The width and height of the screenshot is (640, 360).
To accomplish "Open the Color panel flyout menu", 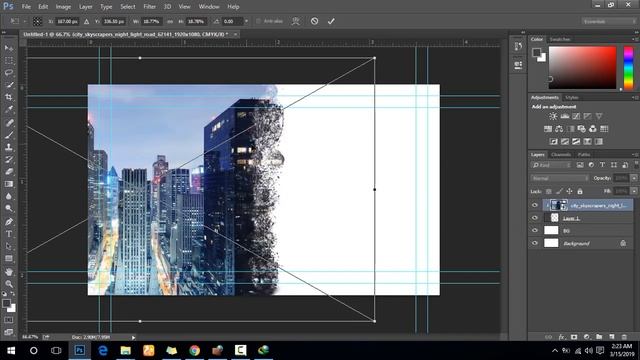I will pos(635,39).
